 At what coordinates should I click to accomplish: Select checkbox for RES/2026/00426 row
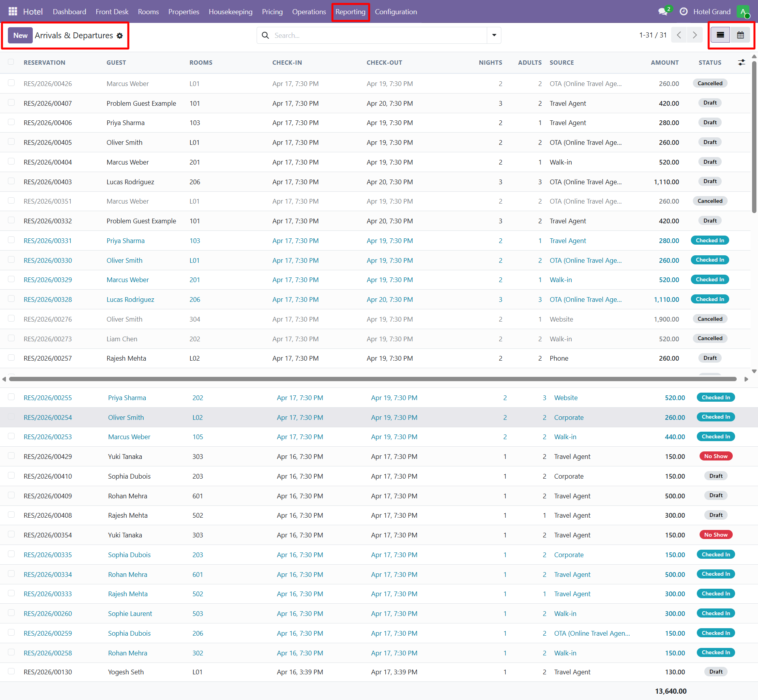[x=11, y=83]
